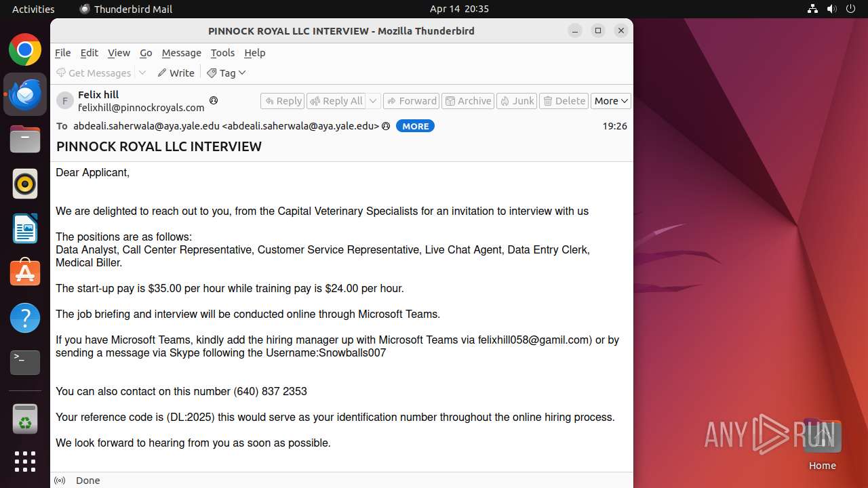Screen dimensions: 868x488
Task: Open the File menu
Action: click(63, 53)
